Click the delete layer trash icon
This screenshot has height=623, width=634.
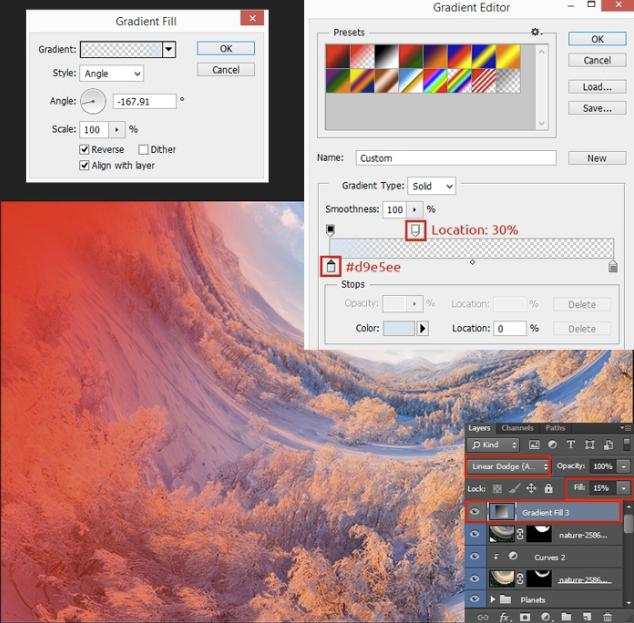(x=607, y=617)
